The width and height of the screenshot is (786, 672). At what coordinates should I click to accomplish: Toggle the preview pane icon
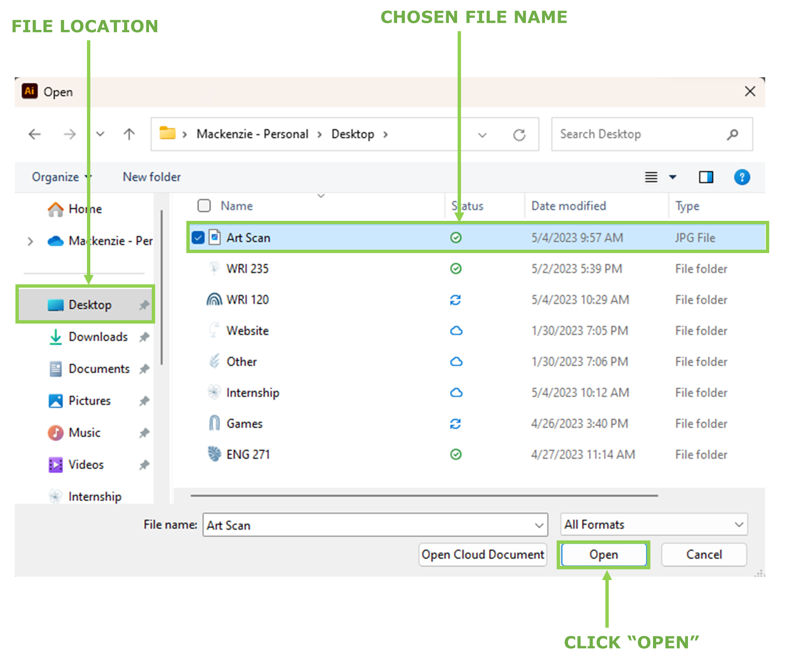(x=706, y=177)
